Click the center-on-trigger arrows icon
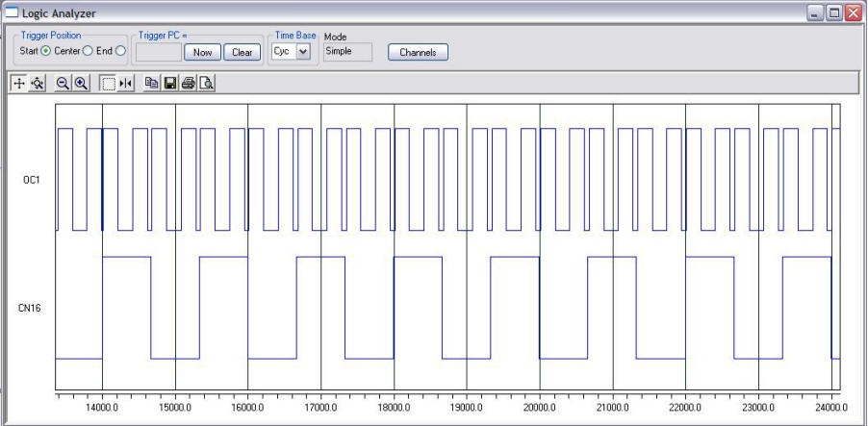Image resolution: width=868 pixels, height=426 pixels. (126, 84)
